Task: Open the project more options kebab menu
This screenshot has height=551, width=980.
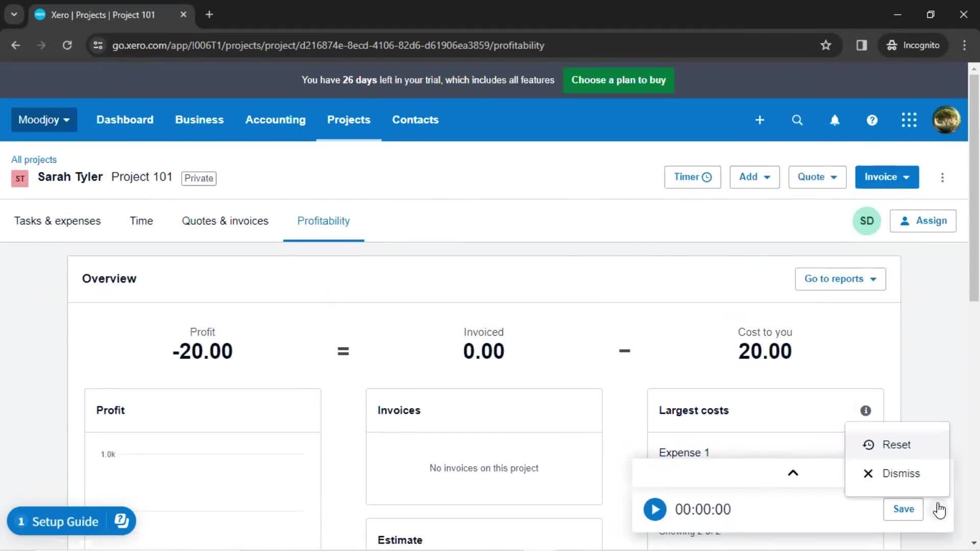Action: click(x=942, y=178)
